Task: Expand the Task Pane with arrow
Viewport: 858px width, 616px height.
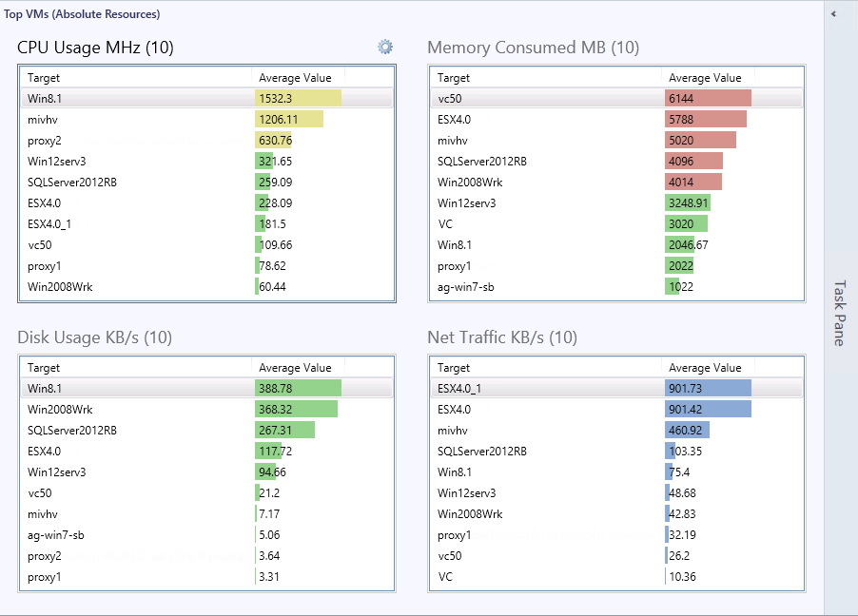Action: pyautogui.click(x=833, y=14)
